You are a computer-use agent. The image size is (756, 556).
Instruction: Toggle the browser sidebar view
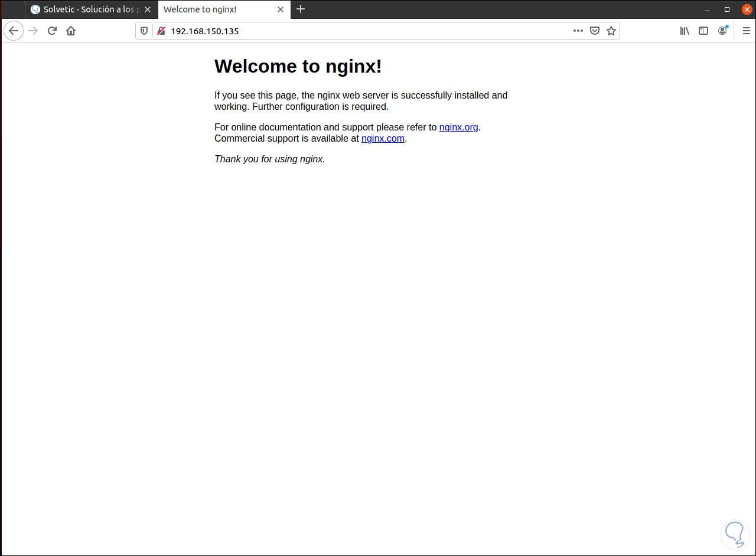click(x=703, y=31)
